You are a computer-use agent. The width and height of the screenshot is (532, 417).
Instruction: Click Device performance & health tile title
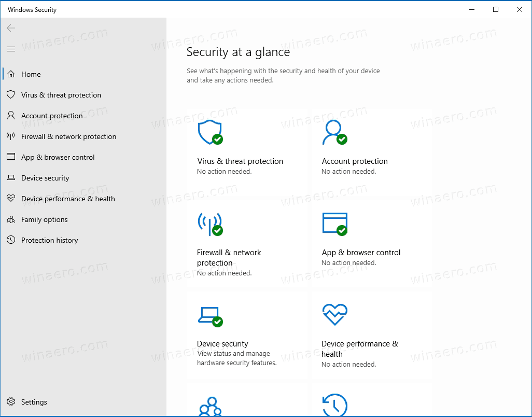[360, 349]
